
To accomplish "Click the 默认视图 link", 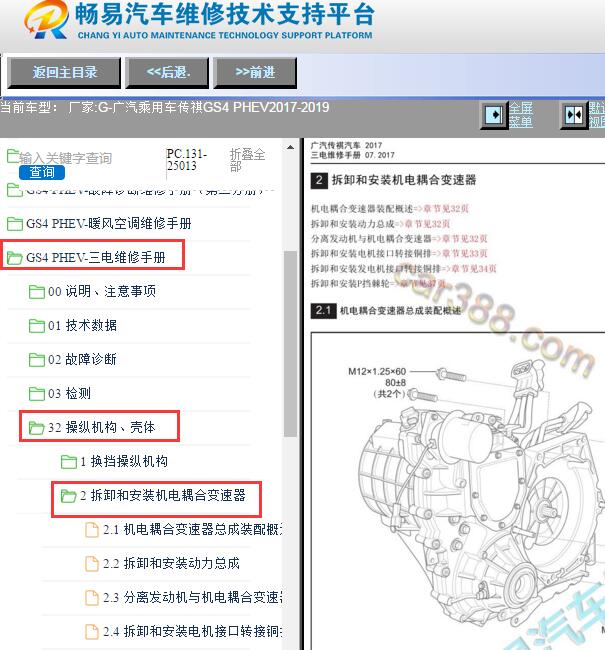I will tap(596, 115).
